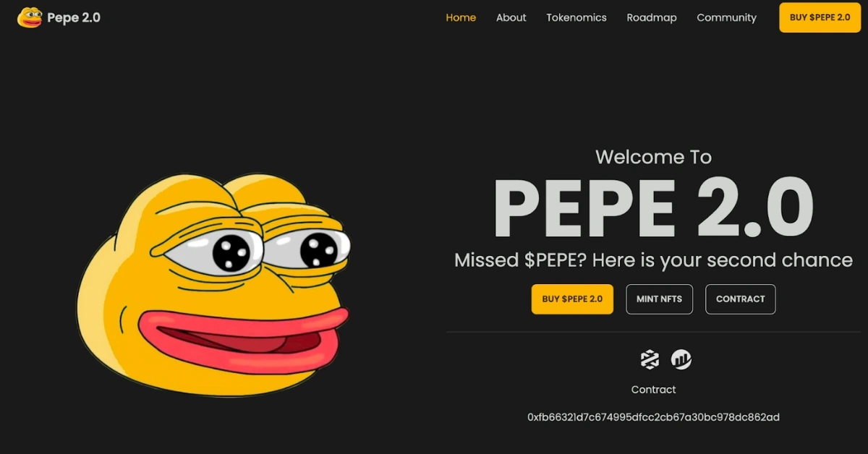
Task: Click the "Welcome To" heading text
Action: click(653, 157)
